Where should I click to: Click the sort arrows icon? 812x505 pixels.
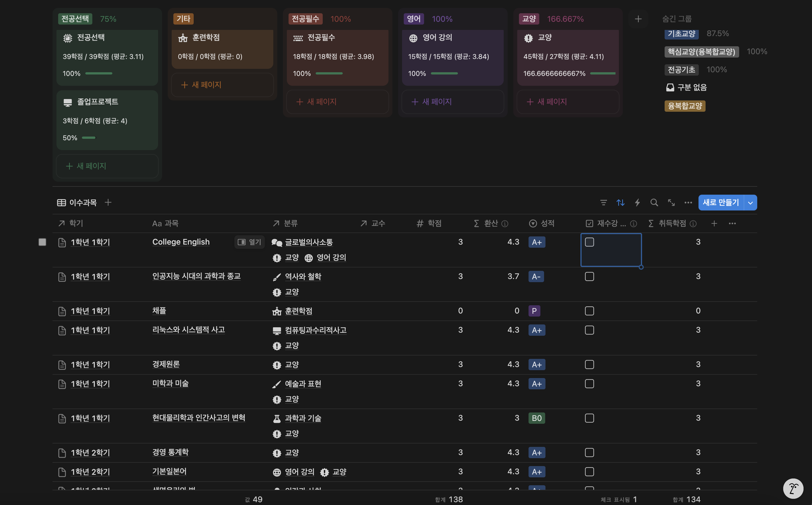point(621,202)
